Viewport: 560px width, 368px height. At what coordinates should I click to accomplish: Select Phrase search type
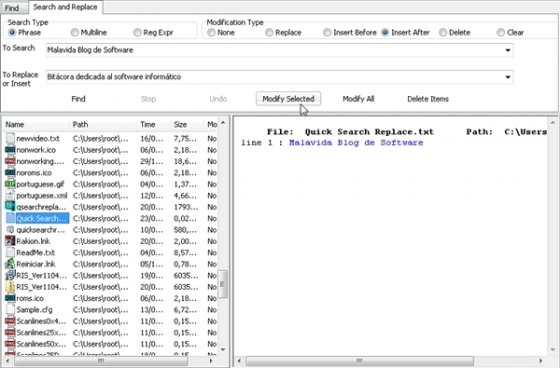tap(12, 33)
